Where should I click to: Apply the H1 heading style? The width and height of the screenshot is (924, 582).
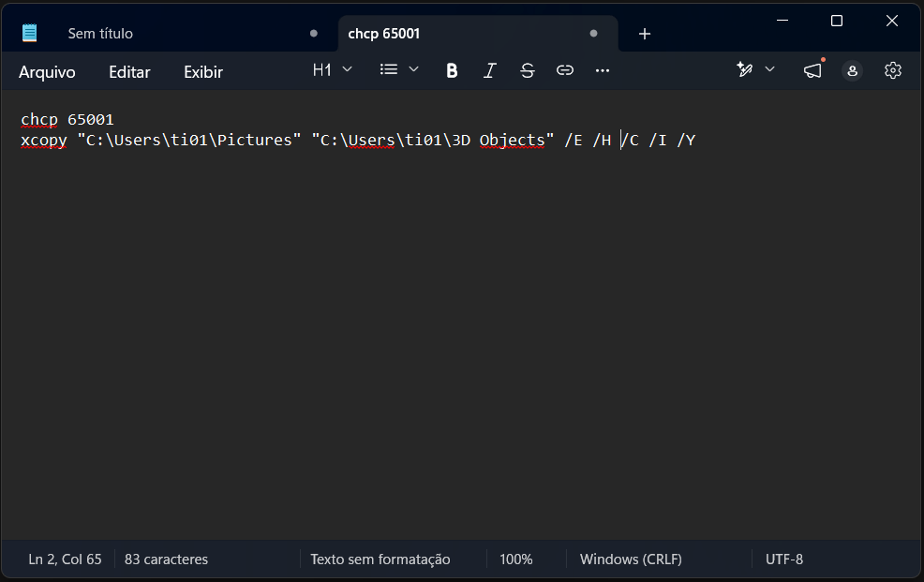322,70
